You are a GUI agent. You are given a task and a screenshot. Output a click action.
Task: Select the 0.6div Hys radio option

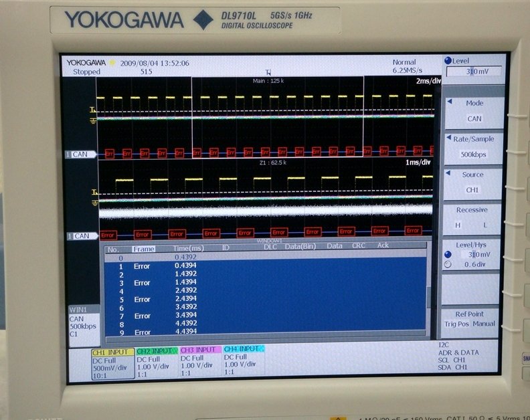tap(448, 265)
